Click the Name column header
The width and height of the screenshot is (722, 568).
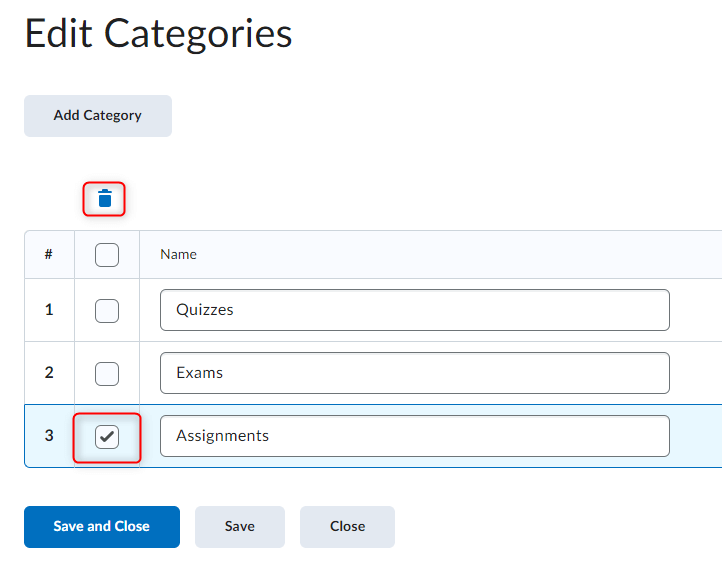click(x=179, y=255)
